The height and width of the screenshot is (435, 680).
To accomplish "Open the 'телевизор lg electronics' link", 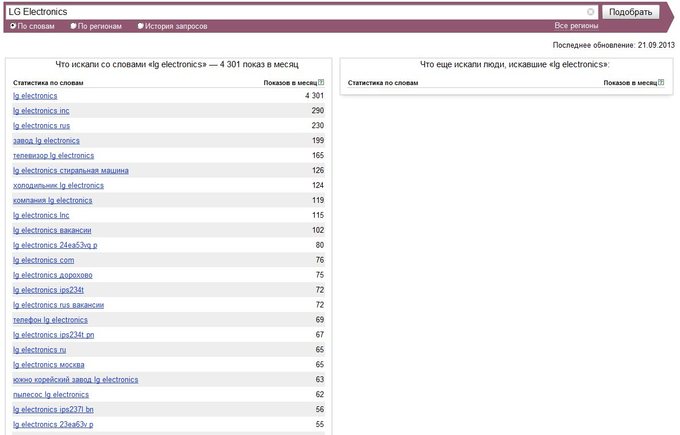I will click(x=53, y=156).
